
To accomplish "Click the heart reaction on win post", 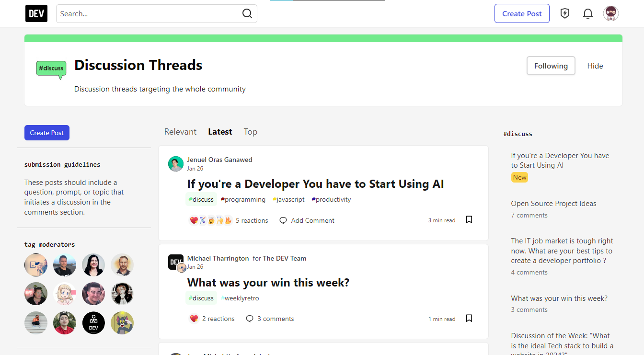I will [194, 319].
